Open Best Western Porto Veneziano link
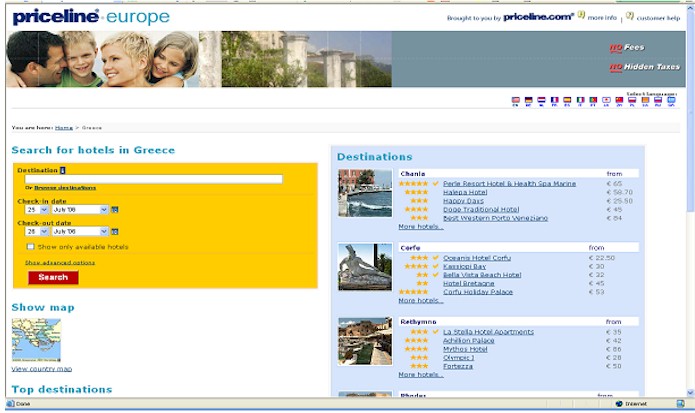 [x=496, y=218]
